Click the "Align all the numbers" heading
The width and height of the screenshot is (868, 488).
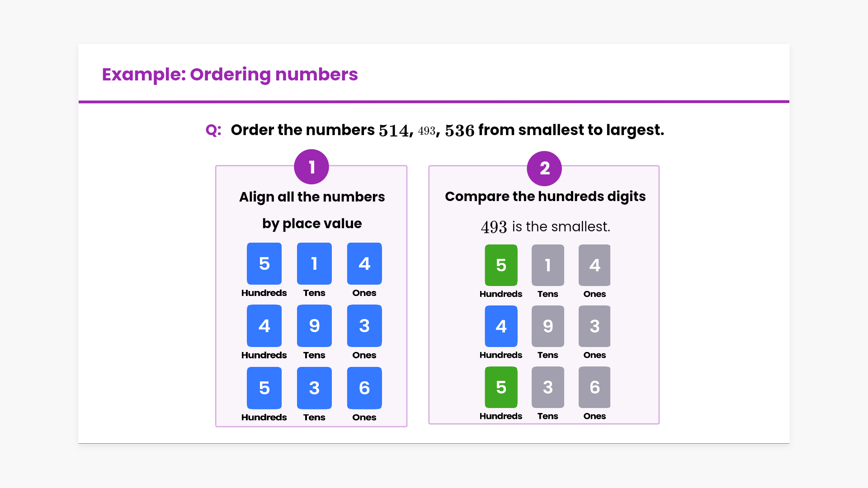coord(312,197)
